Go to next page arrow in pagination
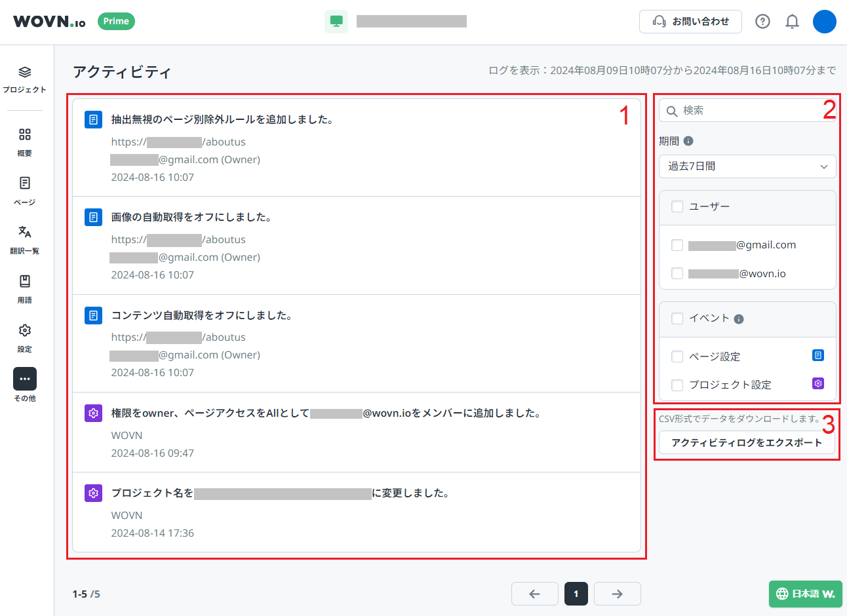The image size is (847, 616). 617,594
